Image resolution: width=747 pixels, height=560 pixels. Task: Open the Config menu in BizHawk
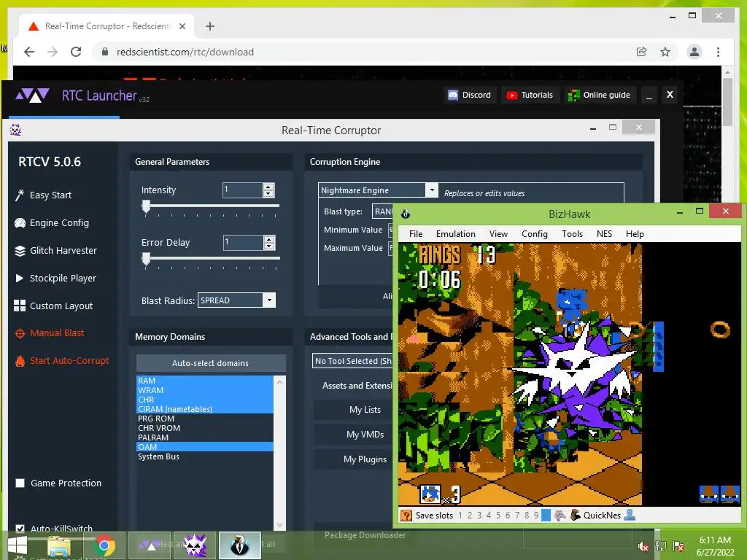point(535,234)
